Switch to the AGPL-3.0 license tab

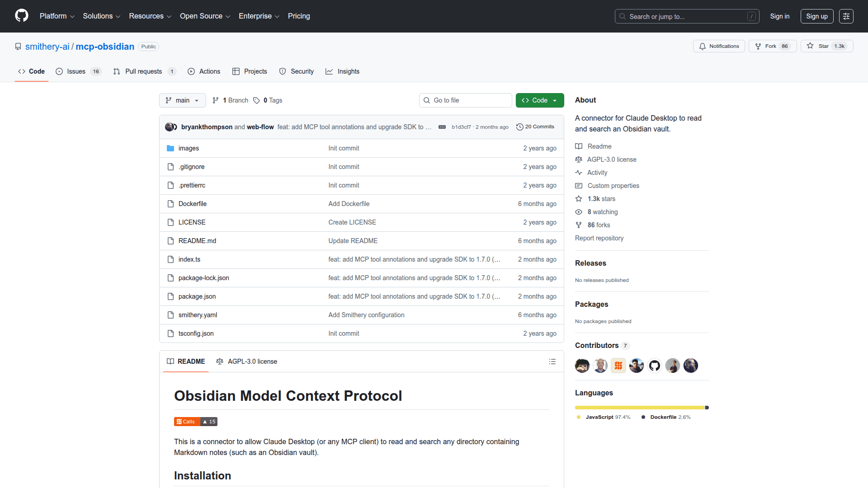(x=247, y=361)
